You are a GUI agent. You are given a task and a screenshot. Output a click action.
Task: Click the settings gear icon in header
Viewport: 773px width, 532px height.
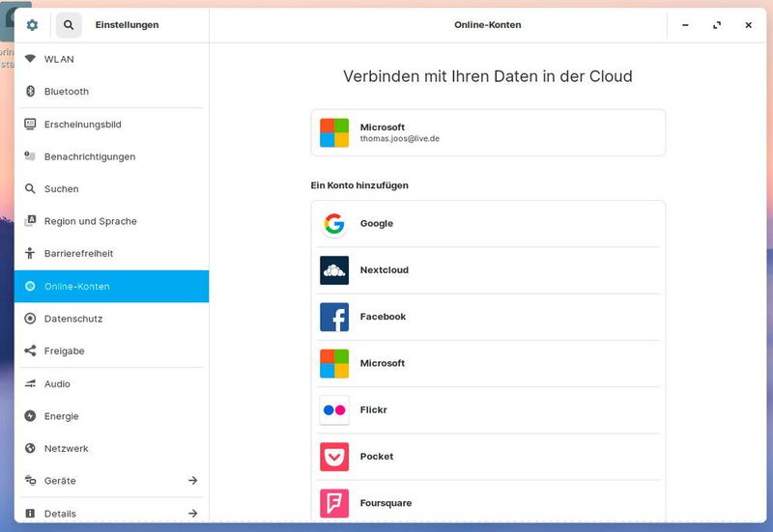point(32,25)
